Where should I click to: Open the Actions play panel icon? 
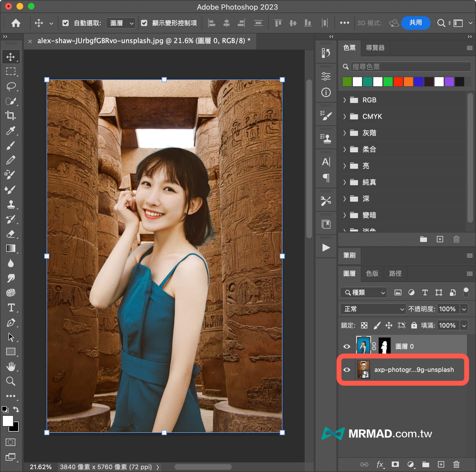click(x=326, y=248)
